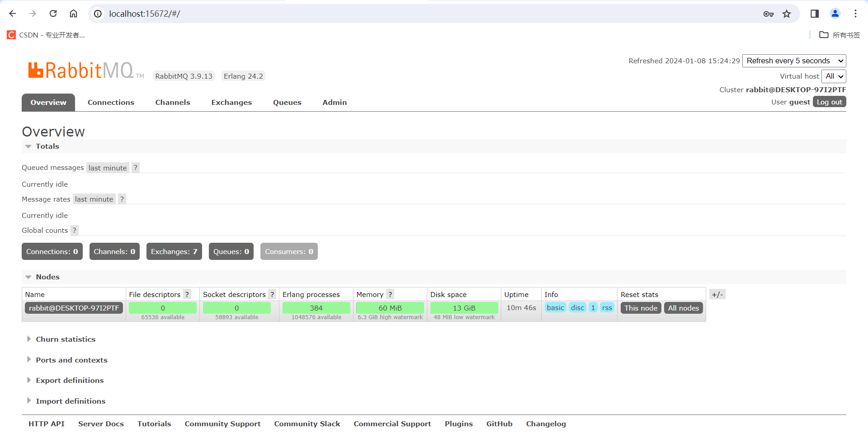This screenshot has width=868, height=443.
Task: Open CSDN bookmark
Action: [x=46, y=35]
